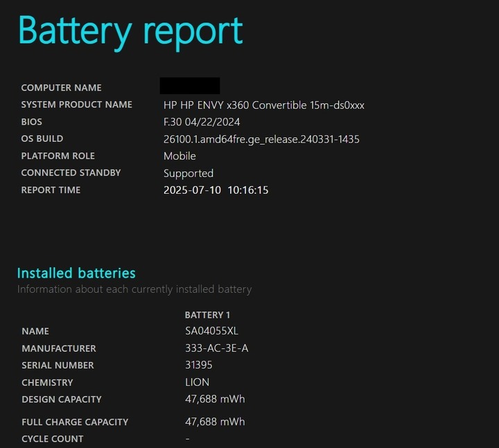The width and height of the screenshot is (499, 448).
Task: Click the Supported connected standby value
Action: 189,173
